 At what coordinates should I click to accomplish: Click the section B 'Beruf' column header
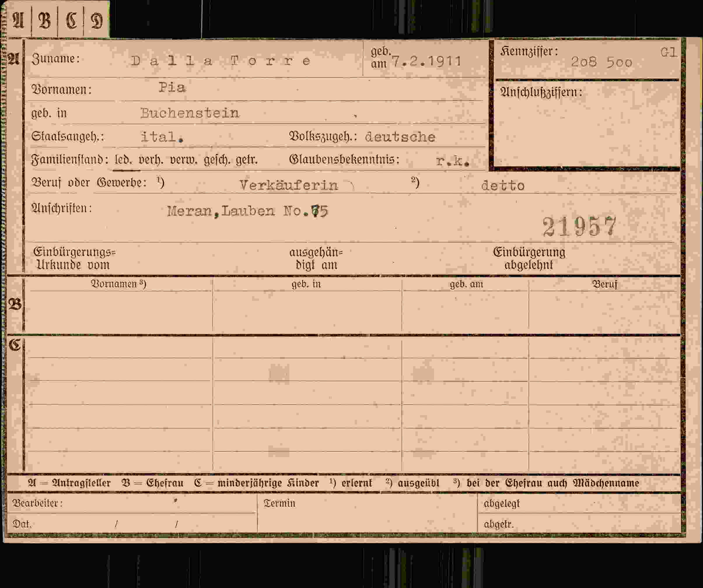(x=605, y=284)
